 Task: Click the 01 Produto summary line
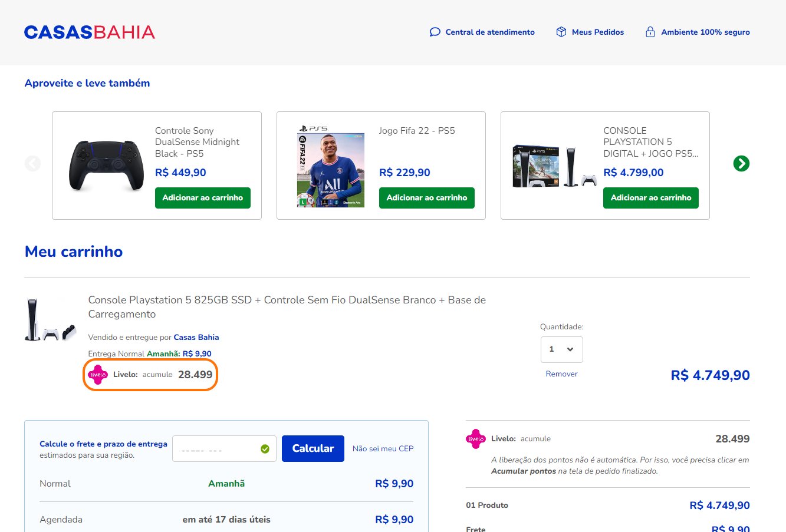[608, 505]
